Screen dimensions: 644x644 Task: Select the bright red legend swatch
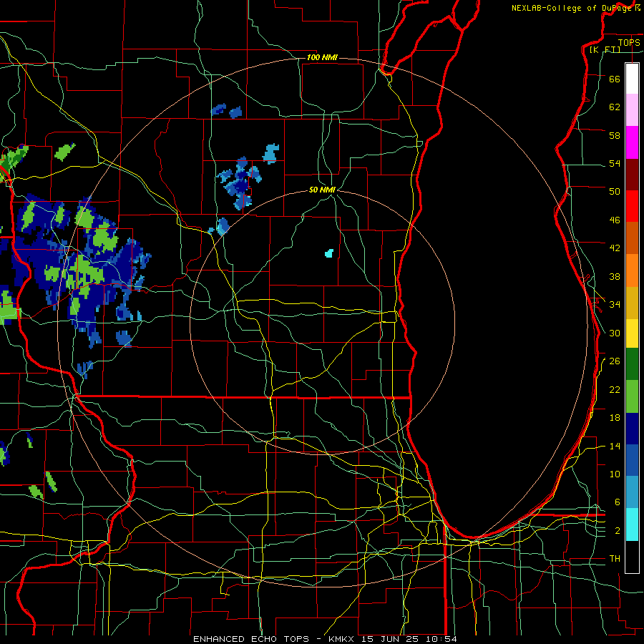click(632, 206)
